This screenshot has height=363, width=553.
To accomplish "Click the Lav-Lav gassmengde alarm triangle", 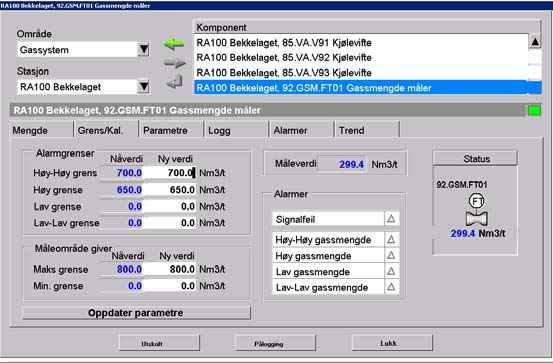I will tap(391, 287).
